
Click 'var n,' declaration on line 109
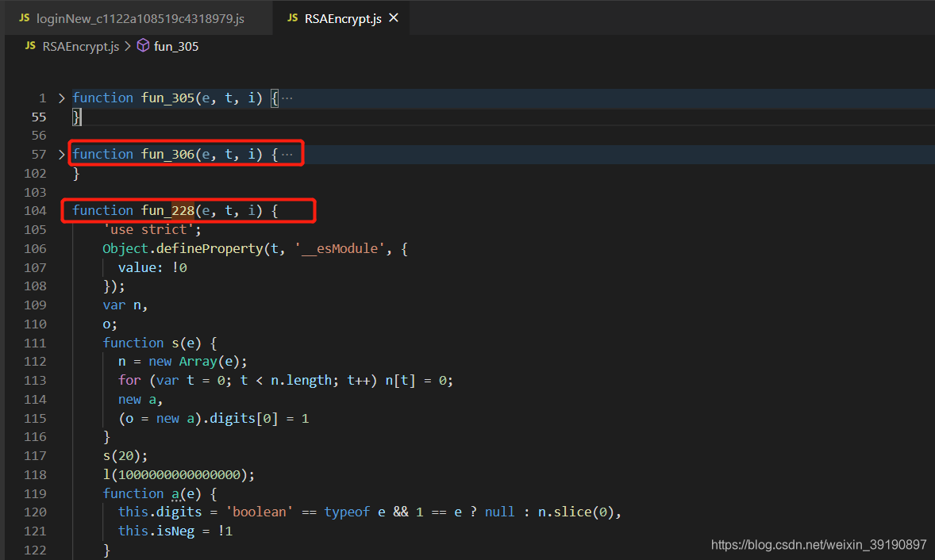(x=125, y=305)
